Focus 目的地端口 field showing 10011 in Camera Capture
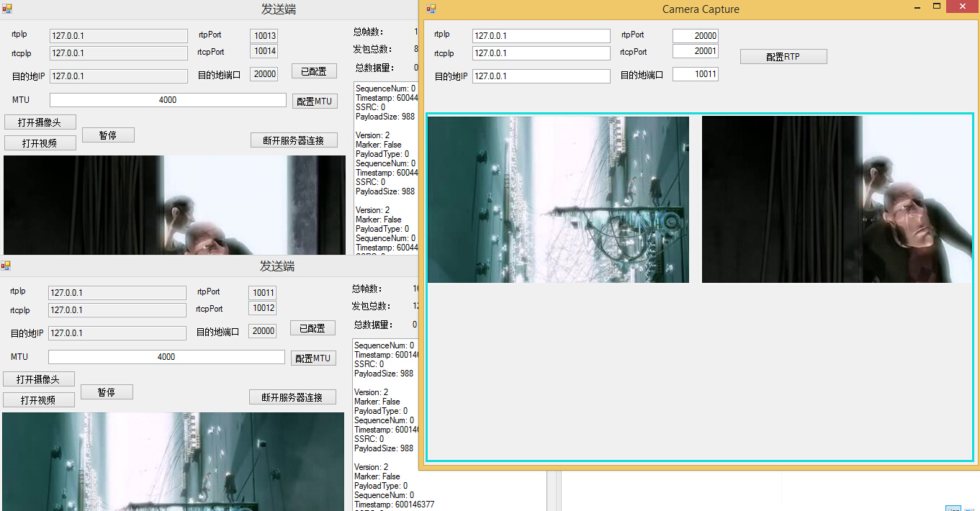 696,74
